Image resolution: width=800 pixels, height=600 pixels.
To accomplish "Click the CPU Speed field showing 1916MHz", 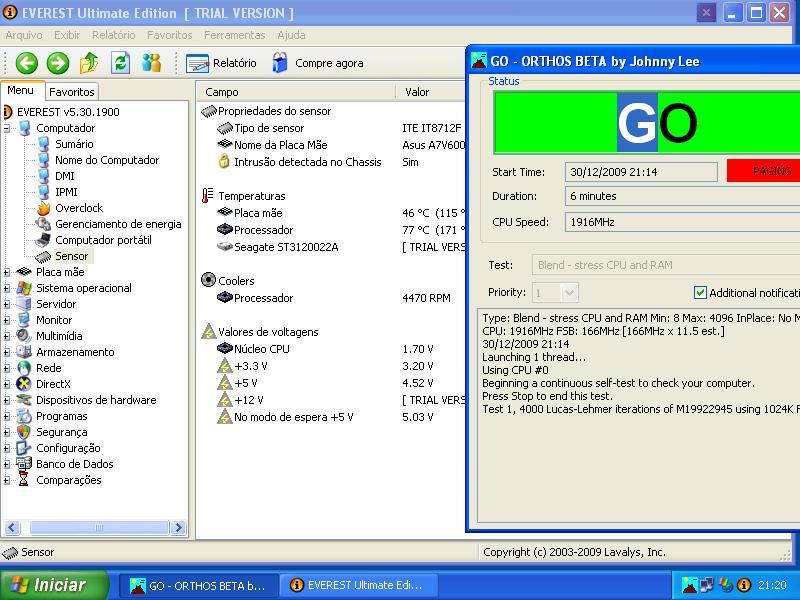I will pyautogui.click(x=682, y=222).
